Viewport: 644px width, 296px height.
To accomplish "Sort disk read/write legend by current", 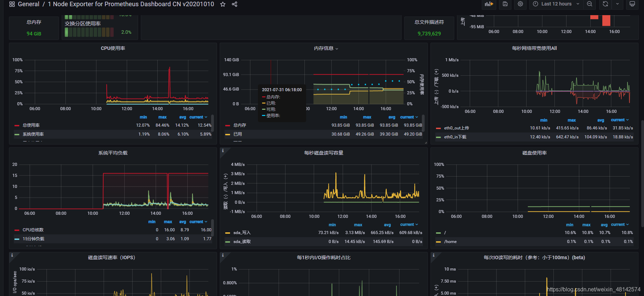I will coord(409,224).
